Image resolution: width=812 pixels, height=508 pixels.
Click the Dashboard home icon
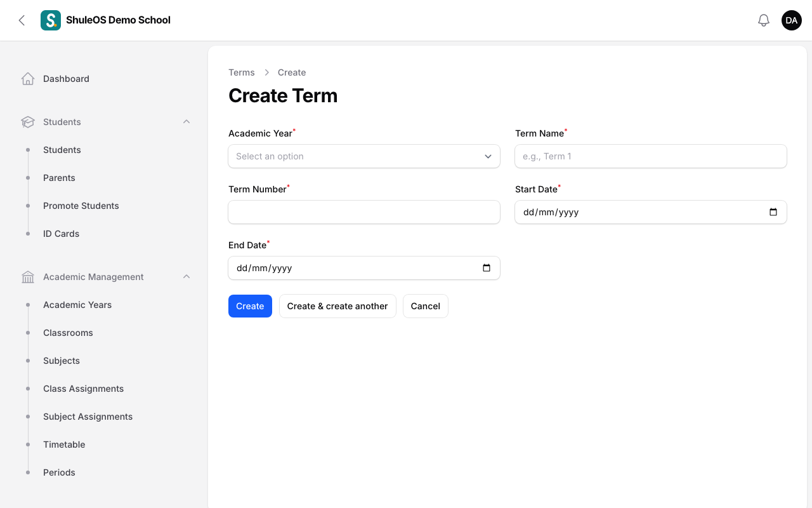pyautogui.click(x=28, y=79)
